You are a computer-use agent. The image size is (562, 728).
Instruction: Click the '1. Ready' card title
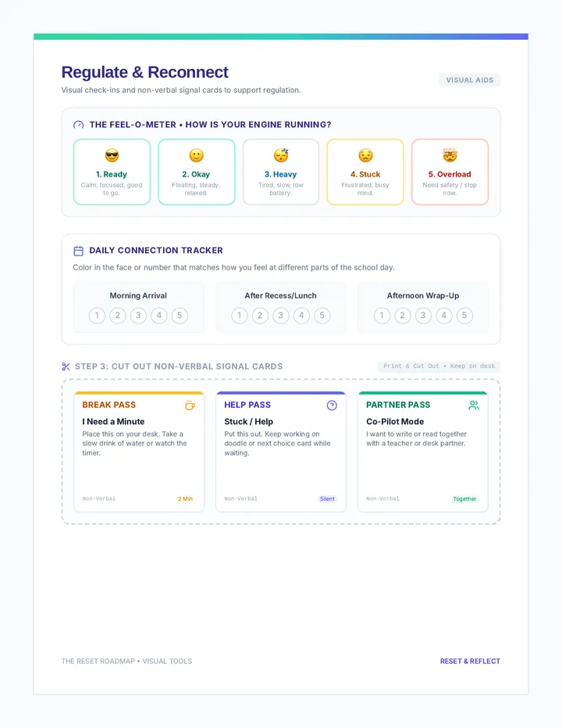112,174
